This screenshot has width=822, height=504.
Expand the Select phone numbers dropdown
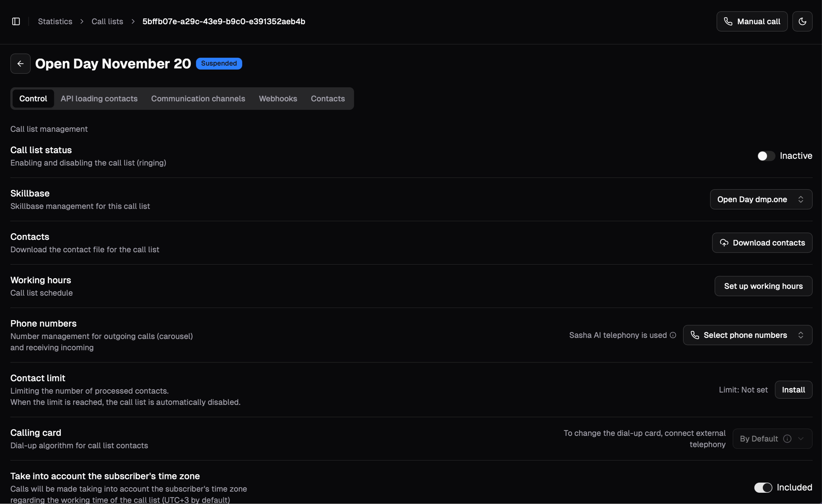tap(748, 335)
